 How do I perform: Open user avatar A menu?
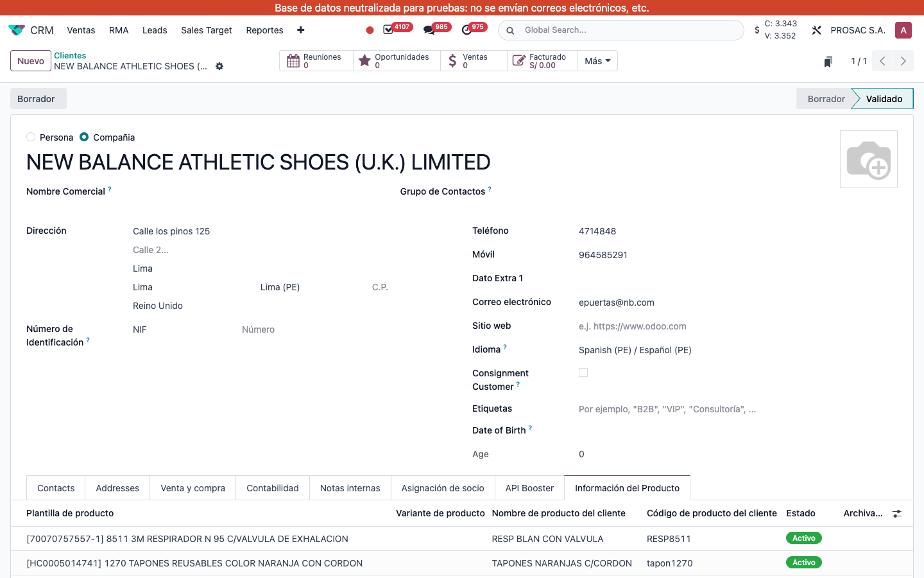point(903,30)
